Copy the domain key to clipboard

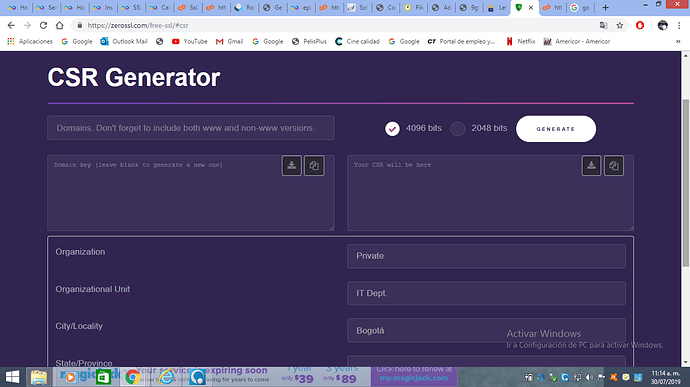pyautogui.click(x=314, y=166)
